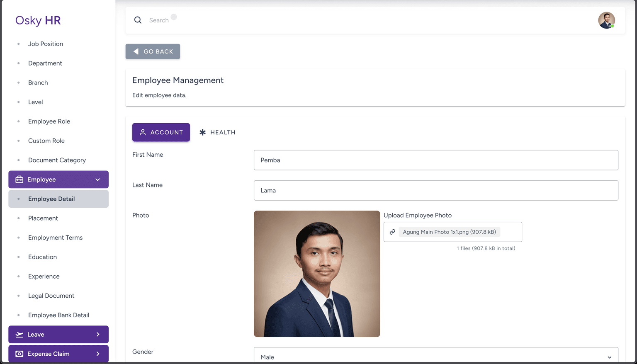Switch to the Health tab
The width and height of the screenshot is (637, 364).
tap(218, 132)
